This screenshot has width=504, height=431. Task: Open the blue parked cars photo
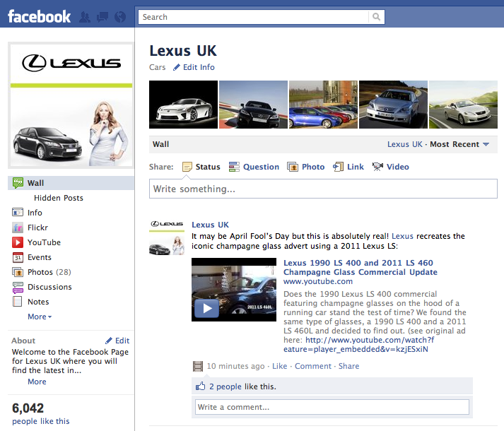[323, 105]
